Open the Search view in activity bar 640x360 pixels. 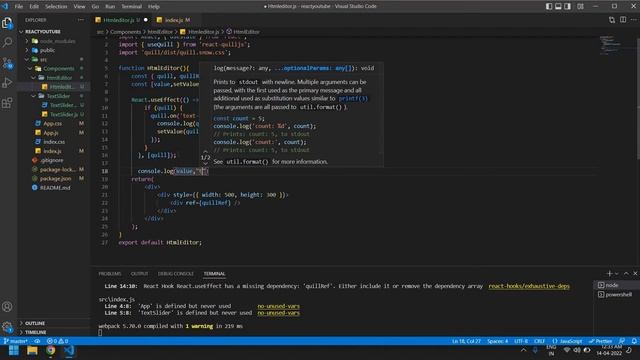[x=7, y=42]
